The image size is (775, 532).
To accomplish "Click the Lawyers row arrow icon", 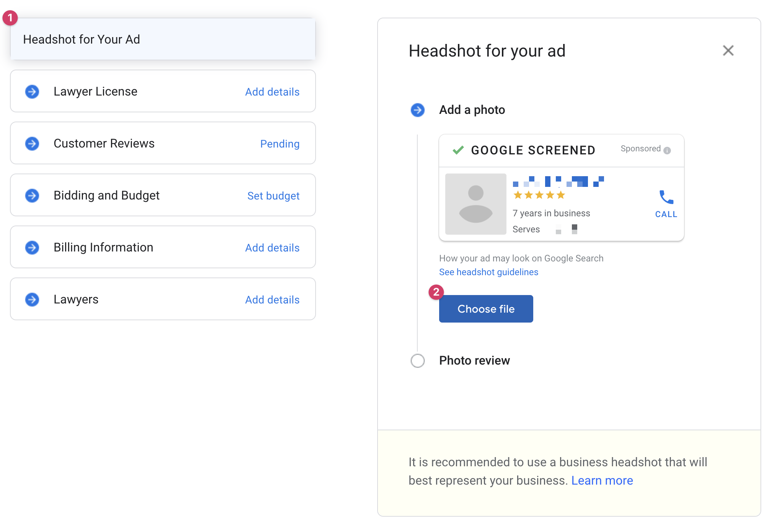I will (32, 300).
